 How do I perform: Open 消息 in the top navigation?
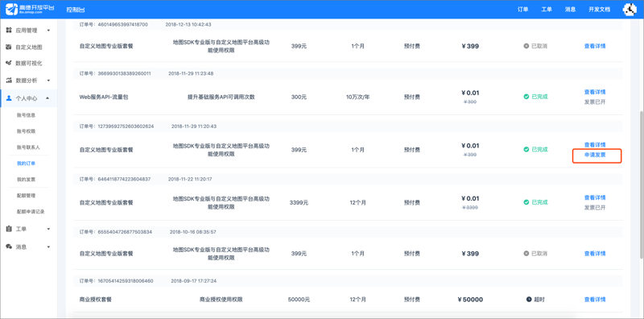[x=570, y=10]
